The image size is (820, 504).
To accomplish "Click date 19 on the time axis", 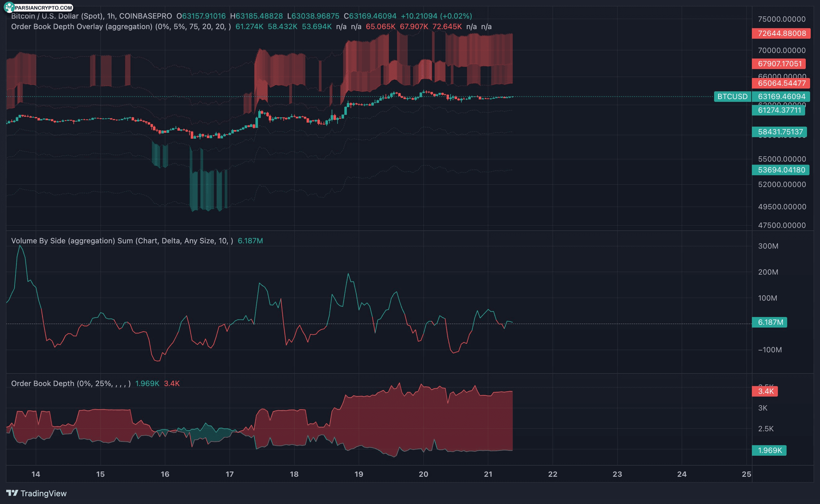I will (359, 474).
